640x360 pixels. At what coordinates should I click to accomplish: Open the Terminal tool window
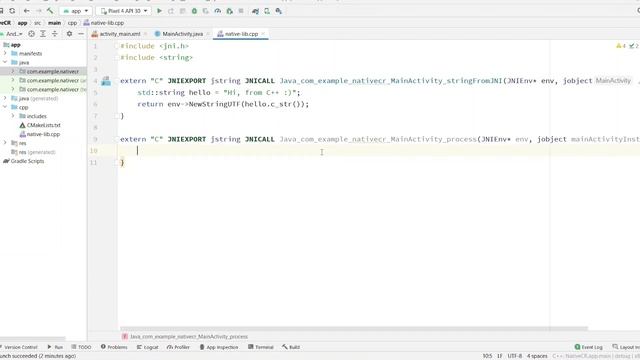261,347
